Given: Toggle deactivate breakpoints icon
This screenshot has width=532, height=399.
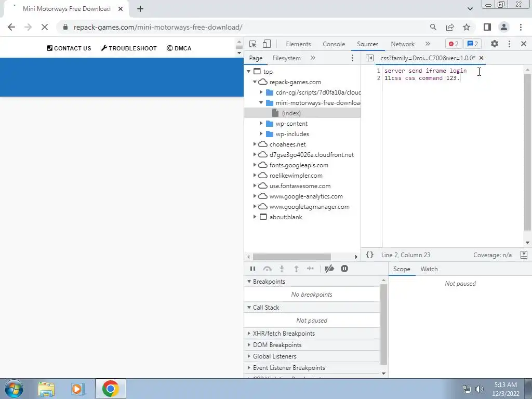Looking at the screenshot, I should point(329,269).
